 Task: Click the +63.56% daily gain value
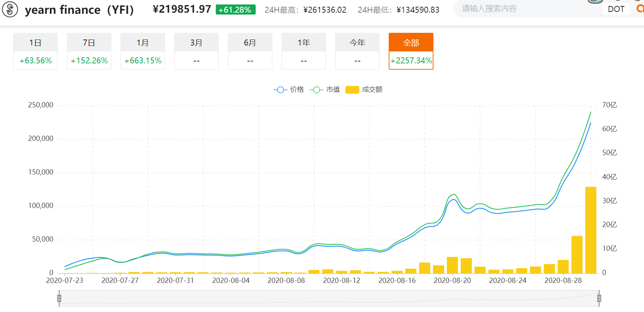pos(35,60)
